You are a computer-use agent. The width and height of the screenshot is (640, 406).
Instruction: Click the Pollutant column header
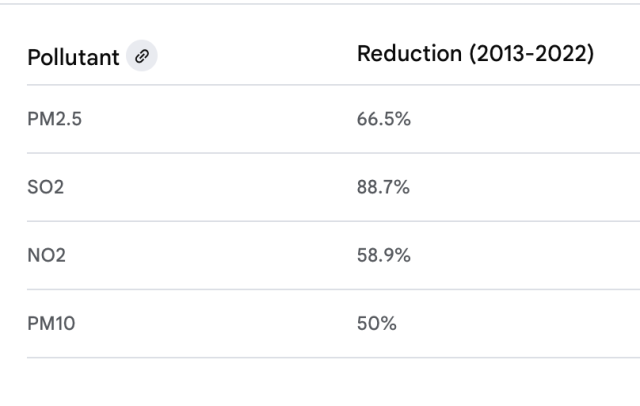click(73, 56)
